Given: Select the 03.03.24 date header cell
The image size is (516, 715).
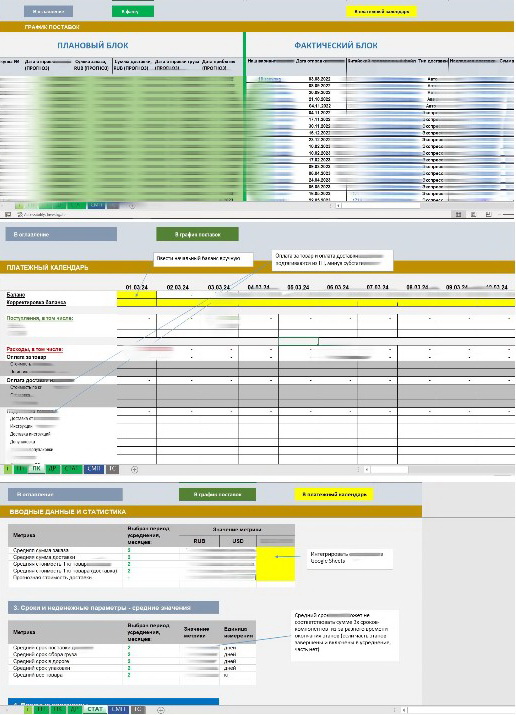Looking at the screenshot, I should click(x=218, y=287).
